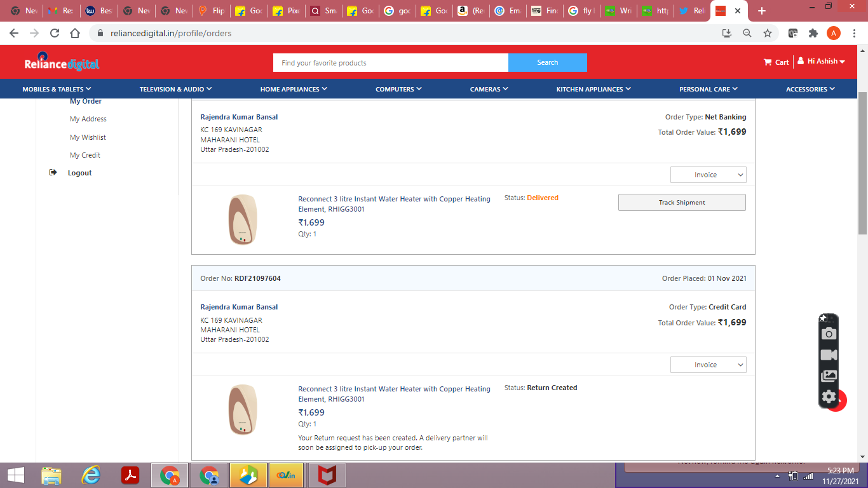Screen dimensions: 868x488
Task: Bookmark this page with the star icon
Action: [768, 33]
